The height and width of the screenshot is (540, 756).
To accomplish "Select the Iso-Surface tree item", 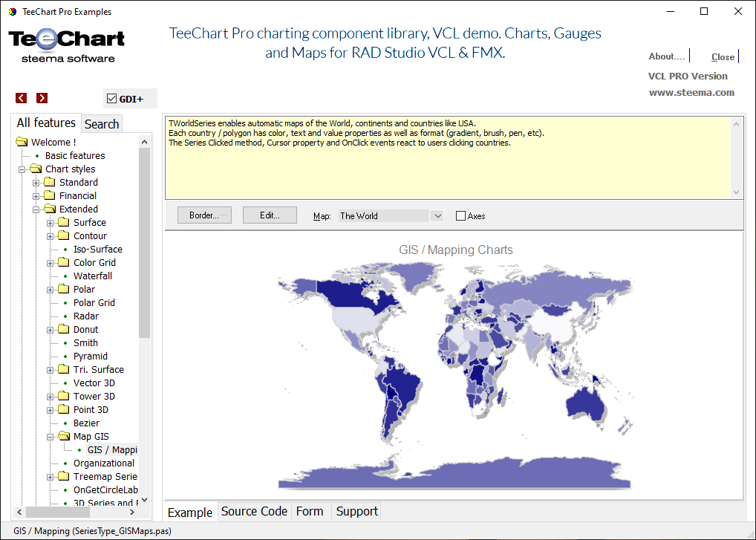I will (98, 250).
